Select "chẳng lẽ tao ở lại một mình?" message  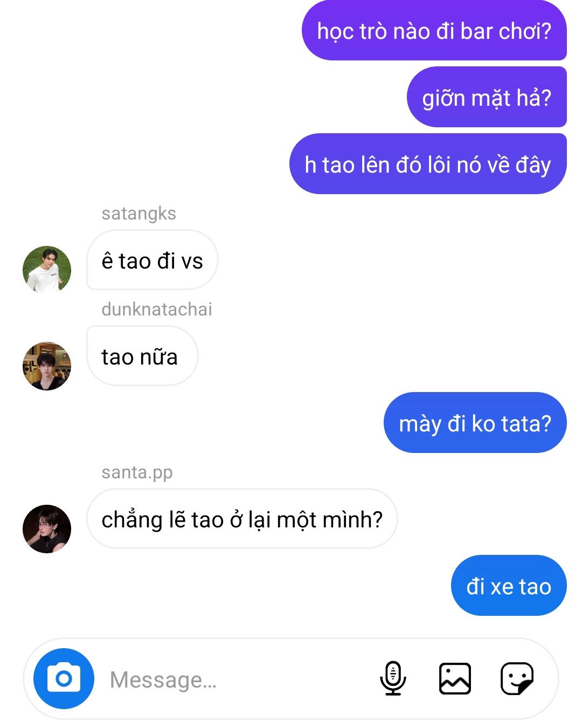tap(242, 519)
